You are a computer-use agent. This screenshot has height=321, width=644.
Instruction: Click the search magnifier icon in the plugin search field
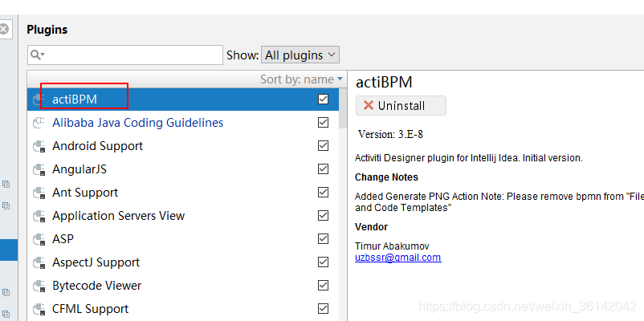click(37, 55)
